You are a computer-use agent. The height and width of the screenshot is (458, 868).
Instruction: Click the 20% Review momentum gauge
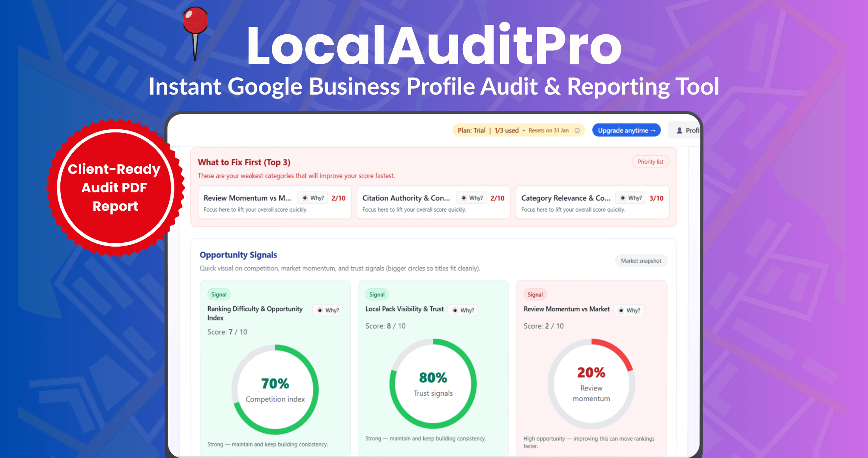click(591, 384)
